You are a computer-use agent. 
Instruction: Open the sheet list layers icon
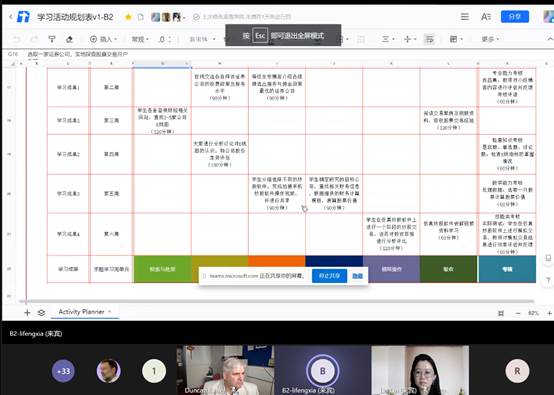pyautogui.click(x=41, y=313)
